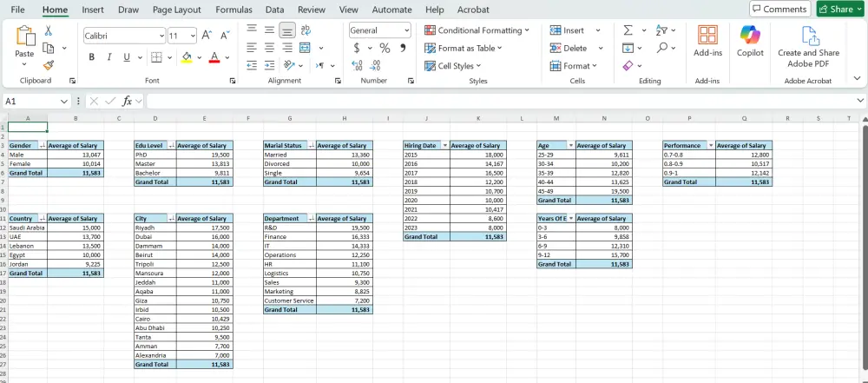Select the Riyadh city cell
Screen dimensions: 868x383
tap(155, 228)
